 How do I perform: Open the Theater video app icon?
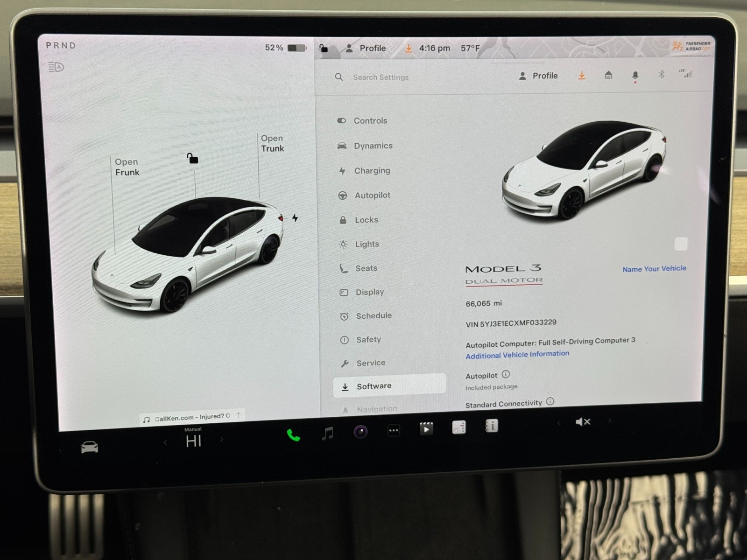tap(426, 429)
